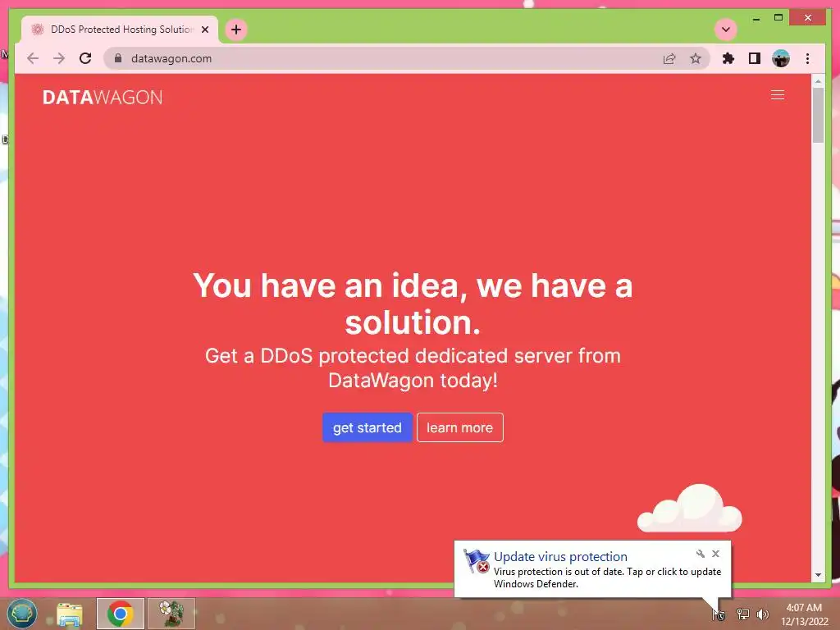840x630 pixels.
Task: Open the Chrome three-dot menu
Action: point(807,58)
